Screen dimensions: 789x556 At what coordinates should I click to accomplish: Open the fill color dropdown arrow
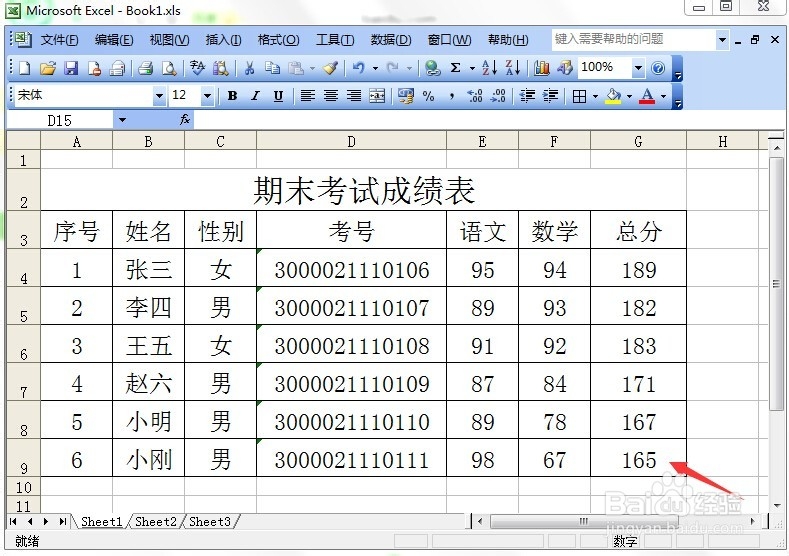click(629, 96)
